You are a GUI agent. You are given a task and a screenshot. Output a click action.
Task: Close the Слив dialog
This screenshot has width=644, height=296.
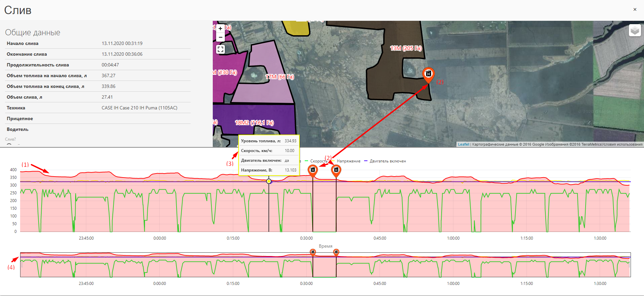pyautogui.click(x=635, y=9)
